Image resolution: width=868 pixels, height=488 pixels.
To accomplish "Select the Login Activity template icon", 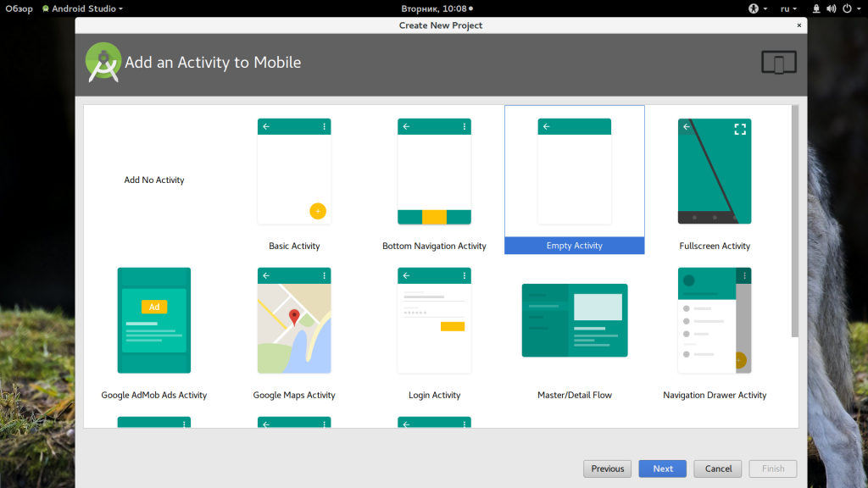I will click(434, 321).
